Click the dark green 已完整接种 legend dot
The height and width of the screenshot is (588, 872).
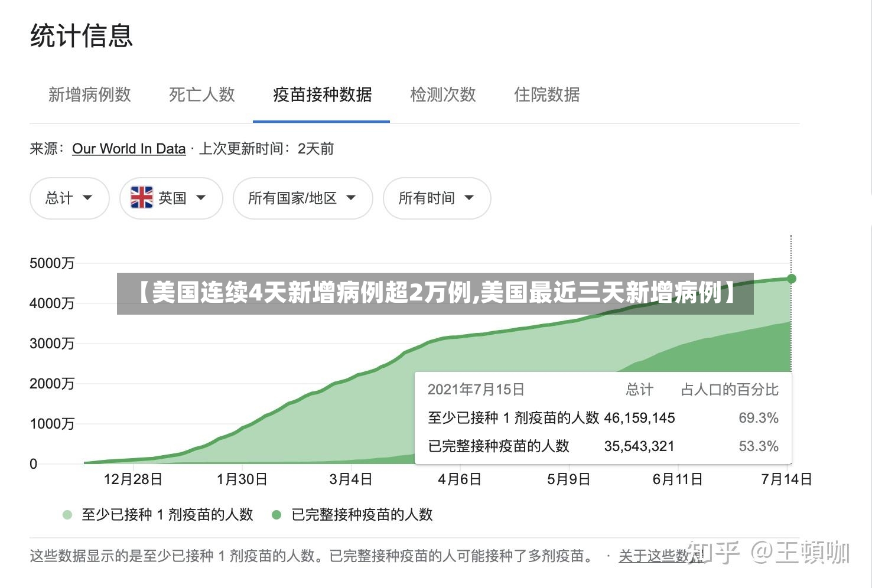276,515
